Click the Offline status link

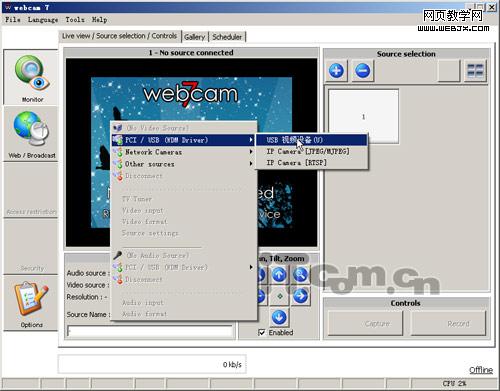pos(481,370)
